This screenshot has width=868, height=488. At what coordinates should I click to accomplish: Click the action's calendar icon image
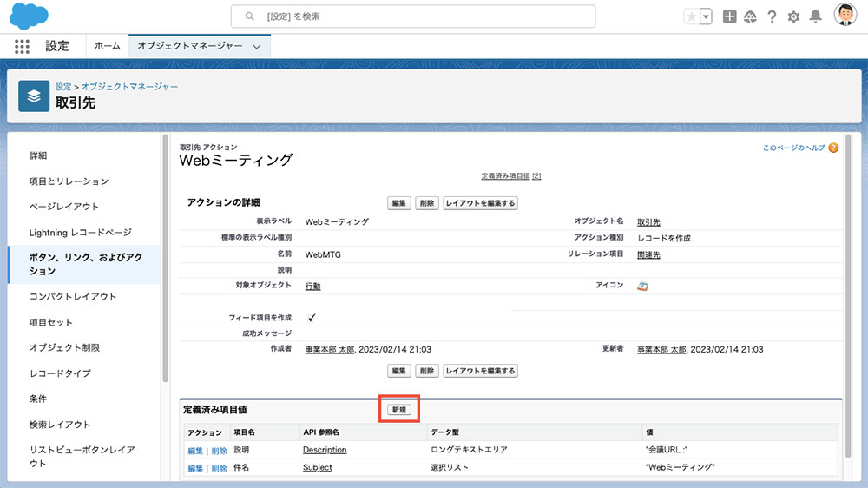(x=642, y=286)
